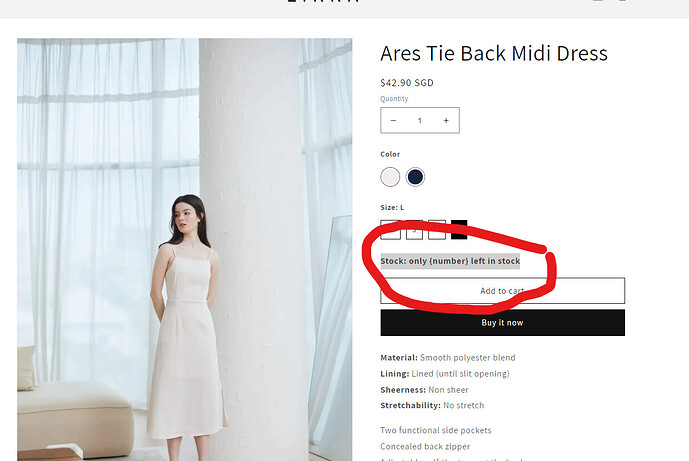
Task: Increase quantity with the plus icon
Action: tap(446, 120)
